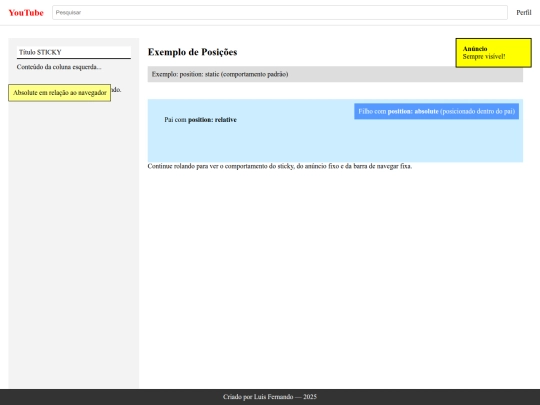Click the blue 'Filho com position: absolute' box
Image resolution: width=540 pixels, height=405 pixels.
pos(436,111)
